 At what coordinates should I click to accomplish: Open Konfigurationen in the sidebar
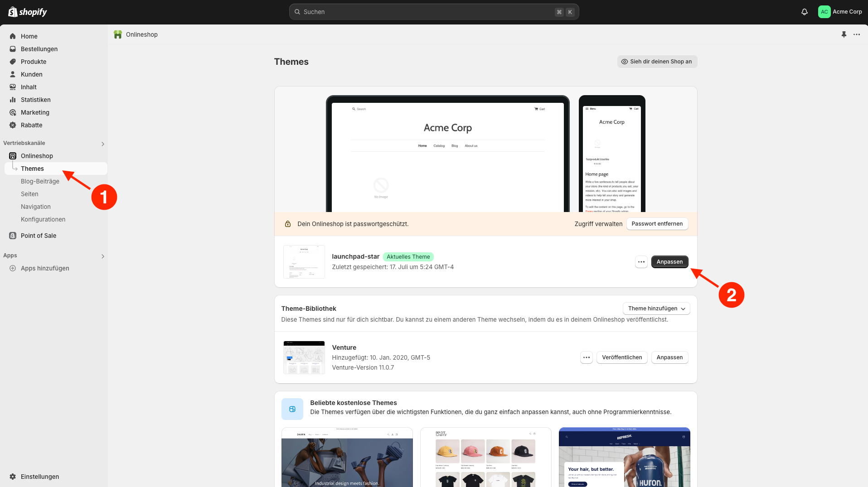tap(43, 219)
